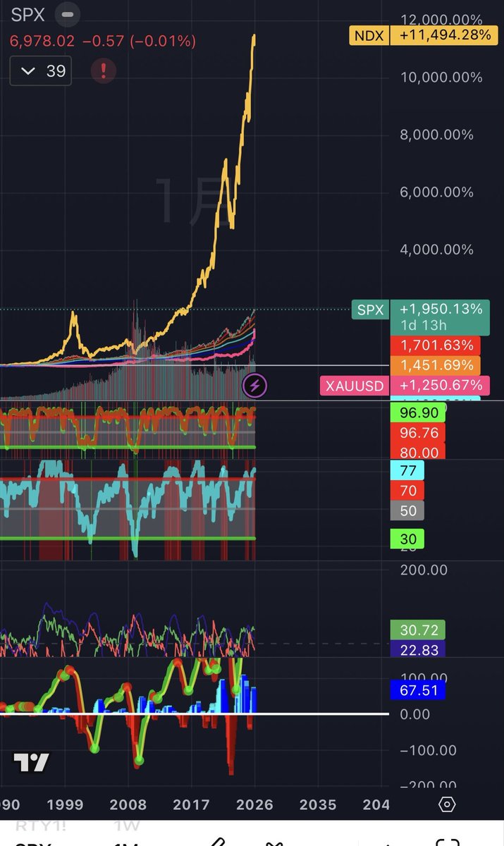Select the NDX series label
This screenshot has height=846, width=504.
[369, 35]
